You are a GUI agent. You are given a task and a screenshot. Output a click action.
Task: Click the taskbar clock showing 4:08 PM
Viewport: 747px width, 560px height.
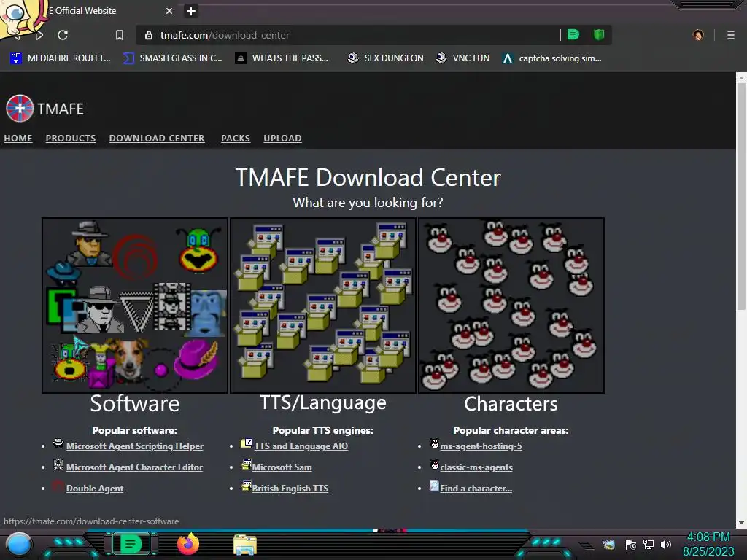708,544
